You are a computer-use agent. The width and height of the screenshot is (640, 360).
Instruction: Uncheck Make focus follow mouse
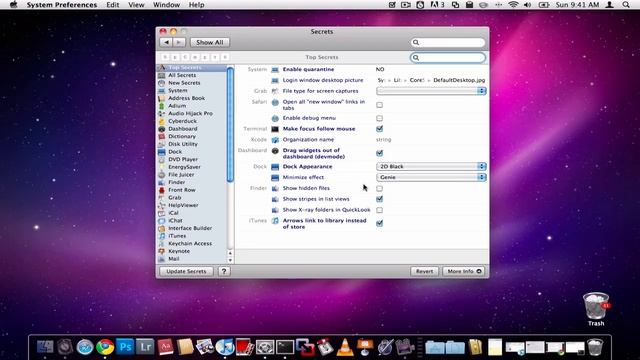(380, 129)
